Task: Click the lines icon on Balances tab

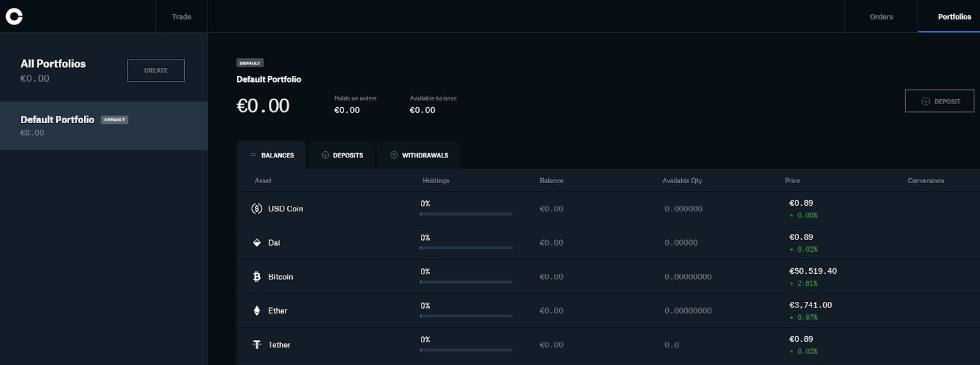Action: pos(253,156)
